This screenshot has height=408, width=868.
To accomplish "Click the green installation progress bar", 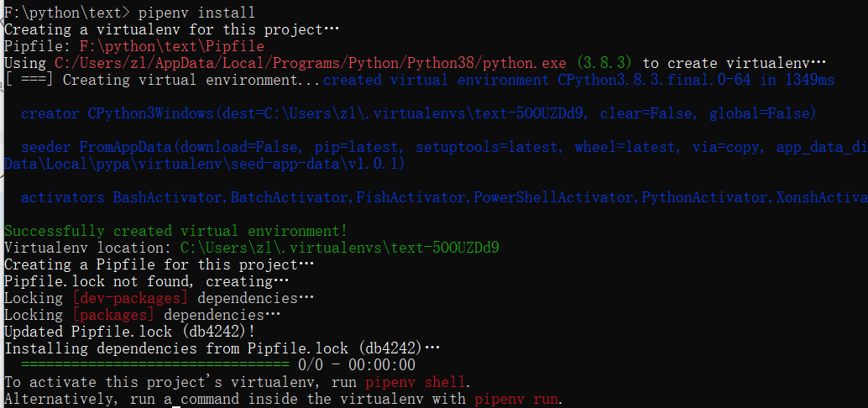I will pos(154,365).
